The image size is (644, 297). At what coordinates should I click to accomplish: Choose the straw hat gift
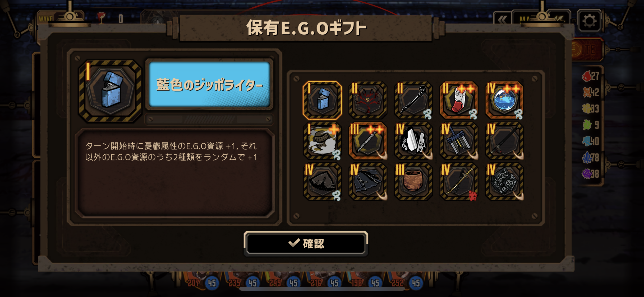click(322, 182)
